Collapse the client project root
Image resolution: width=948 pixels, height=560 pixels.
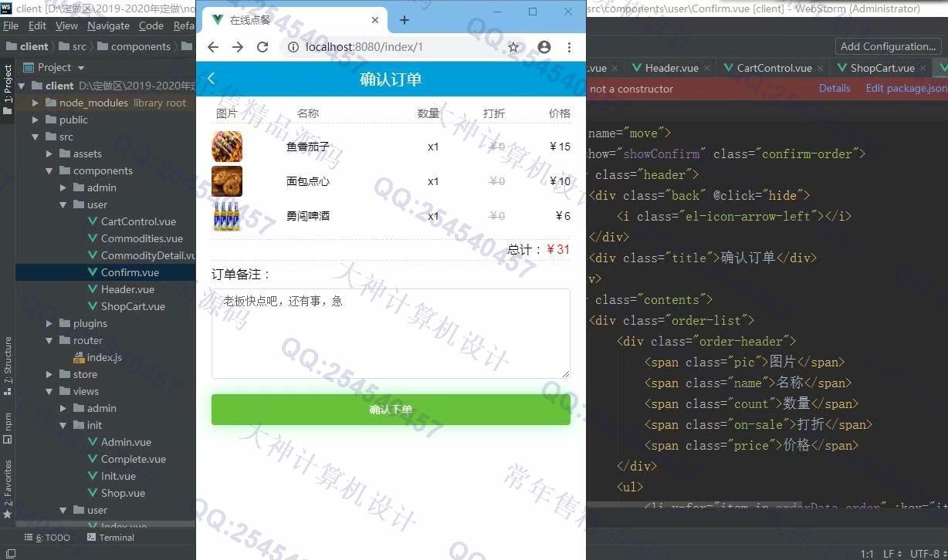point(22,86)
